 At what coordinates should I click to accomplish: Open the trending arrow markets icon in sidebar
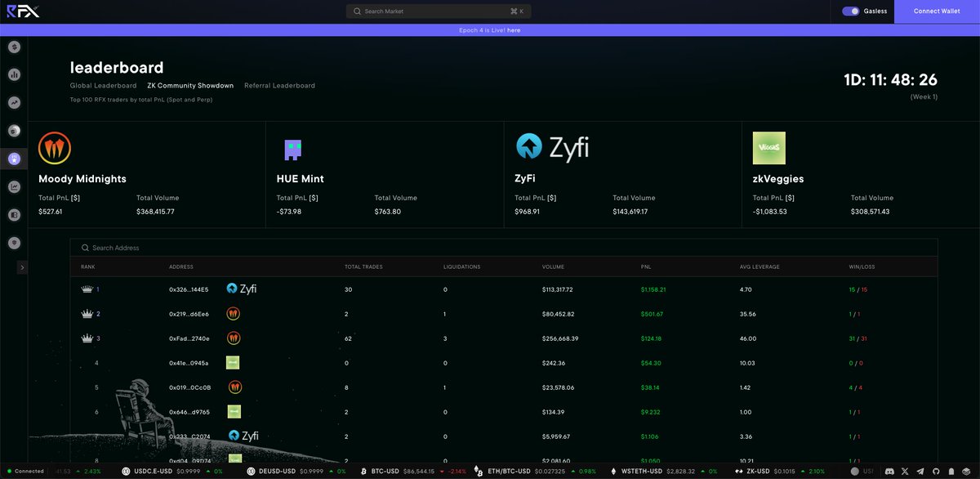pyautogui.click(x=14, y=102)
